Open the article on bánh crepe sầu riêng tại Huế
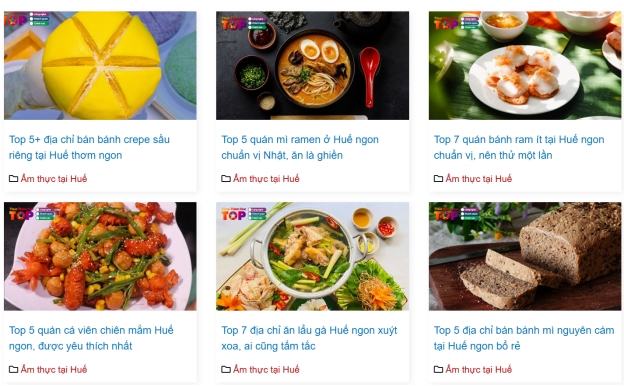 pyautogui.click(x=89, y=147)
